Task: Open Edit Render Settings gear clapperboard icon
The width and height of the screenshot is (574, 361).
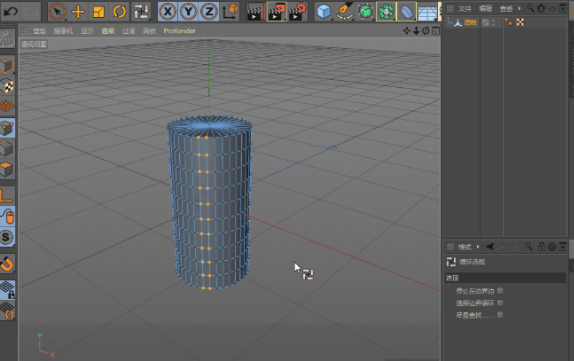Action: (x=297, y=12)
